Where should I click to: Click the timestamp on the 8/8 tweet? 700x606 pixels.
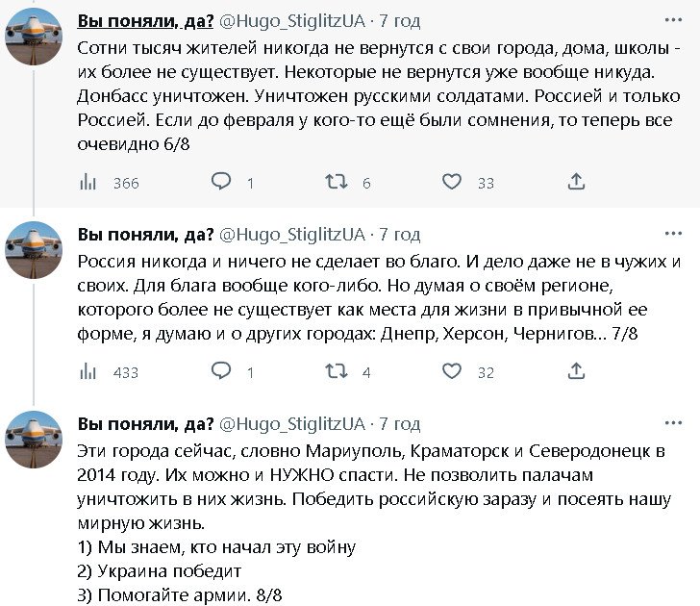click(x=400, y=423)
